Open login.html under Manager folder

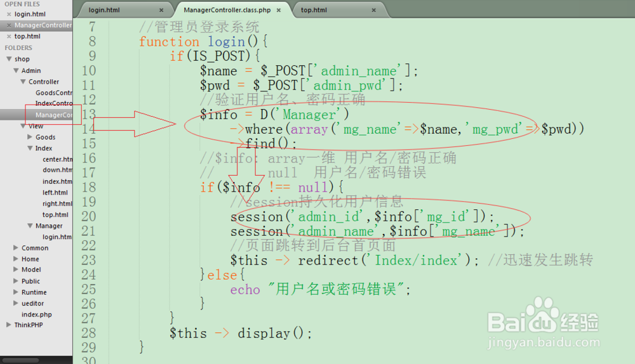57,237
